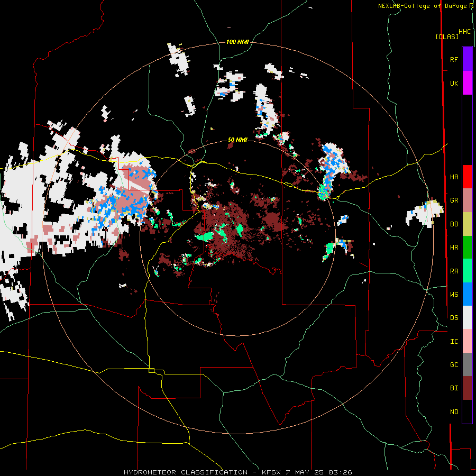Click the BI legend label
This screenshot has height=476, width=476.
pyautogui.click(x=454, y=388)
